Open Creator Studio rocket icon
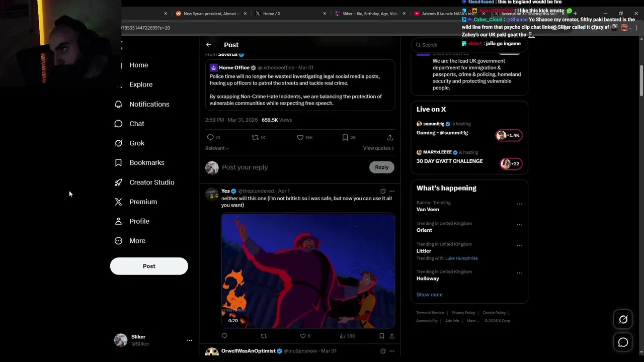Screen dimensions: 644x362 click(x=118, y=182)
